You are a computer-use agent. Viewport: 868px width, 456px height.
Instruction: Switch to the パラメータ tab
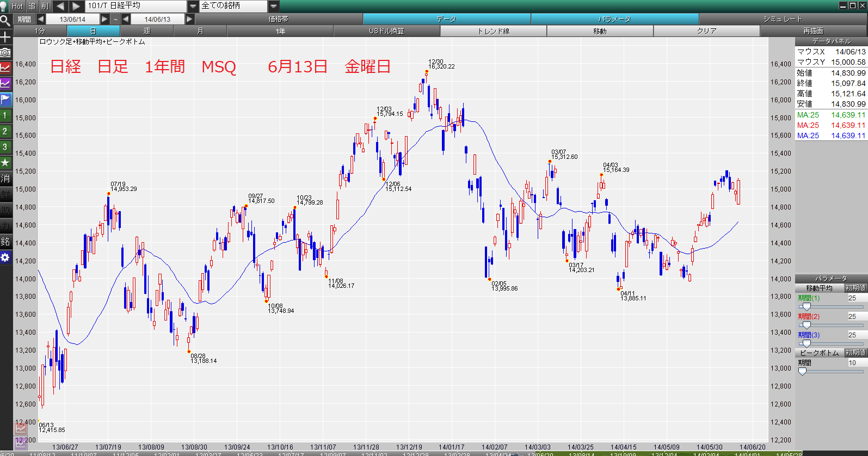614,19
